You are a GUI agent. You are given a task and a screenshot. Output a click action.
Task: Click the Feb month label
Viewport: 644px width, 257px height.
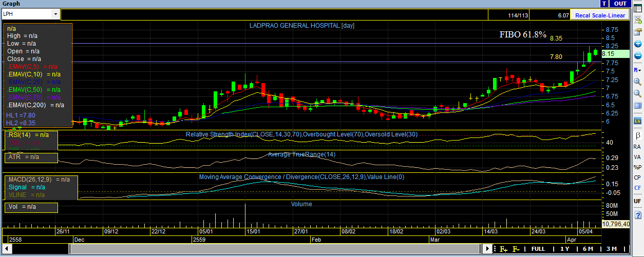(316, 239)
